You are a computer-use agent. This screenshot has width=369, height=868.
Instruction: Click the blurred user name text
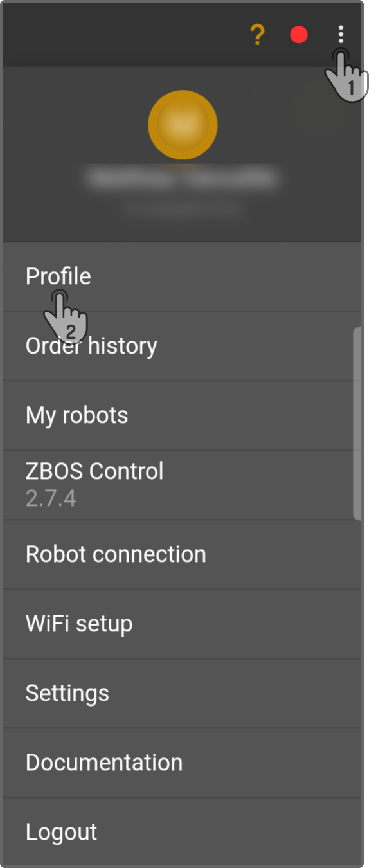pos(183,178)
